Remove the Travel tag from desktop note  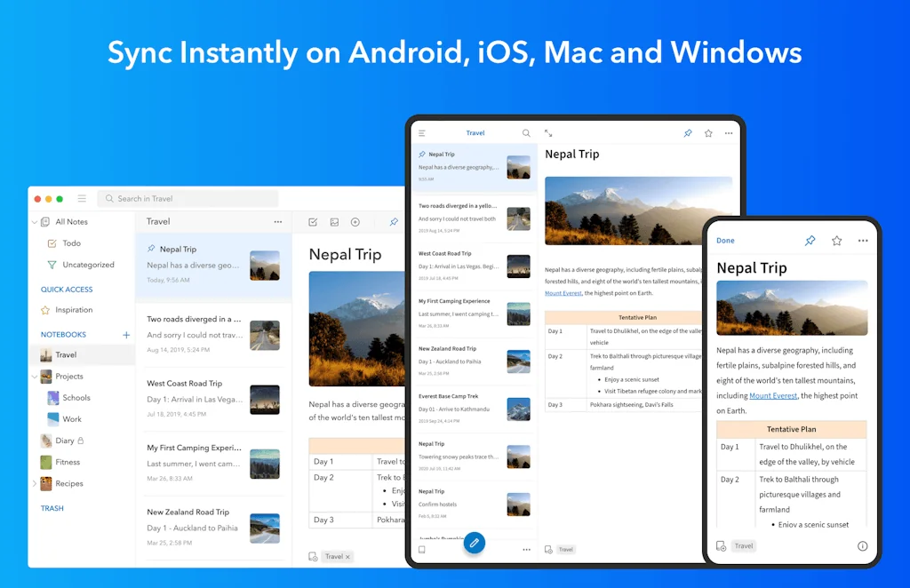(x=347, y=557)
